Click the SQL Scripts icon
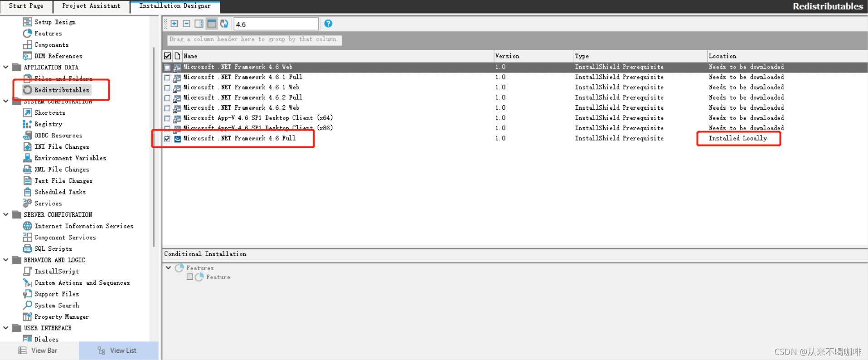The width and height of the screenshot is (868, 360). [27, 248]
